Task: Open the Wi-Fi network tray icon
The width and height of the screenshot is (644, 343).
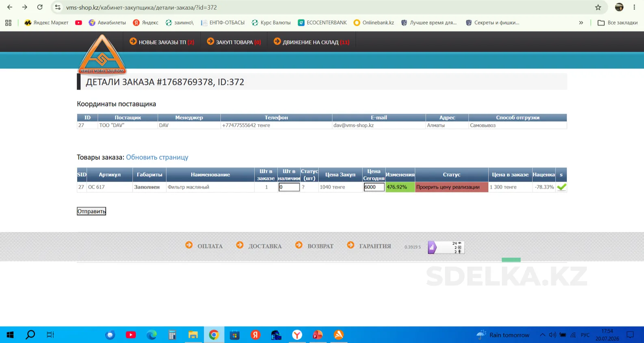Action: pos(573,335)
